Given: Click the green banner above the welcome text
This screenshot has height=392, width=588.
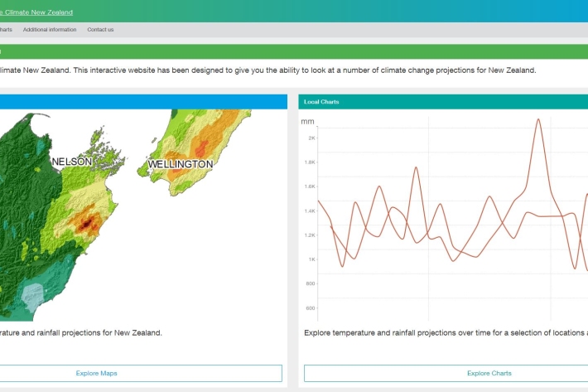Looking at the screenshot, I should [x=290, y=51].
